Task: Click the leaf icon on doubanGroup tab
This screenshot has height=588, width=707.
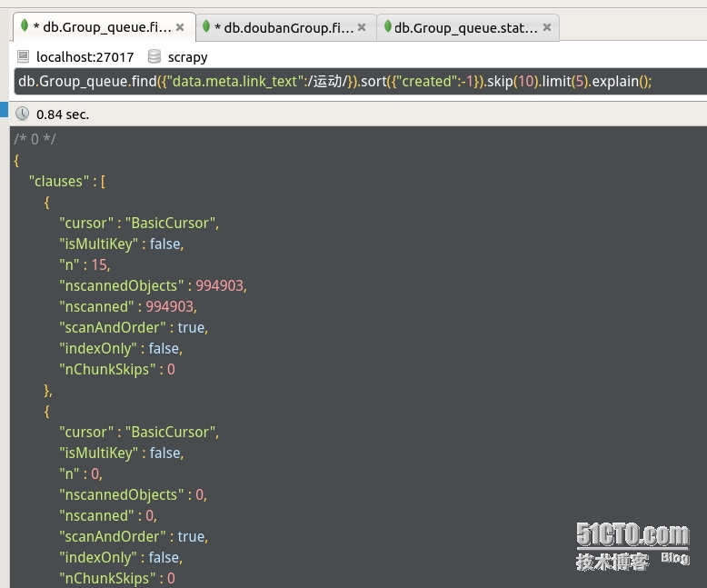Action: tap(206, 26)
